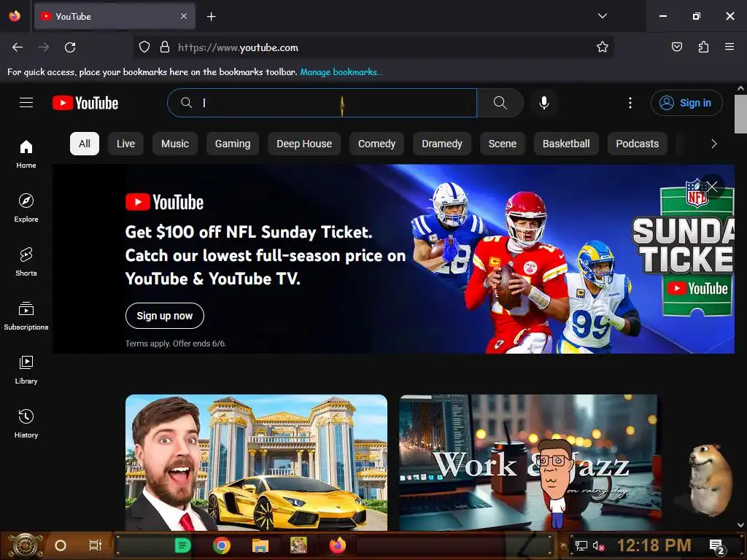Click the 12:18 PM taskbar clock
Screen dimensions: 747x560
(x=654, y=545)
